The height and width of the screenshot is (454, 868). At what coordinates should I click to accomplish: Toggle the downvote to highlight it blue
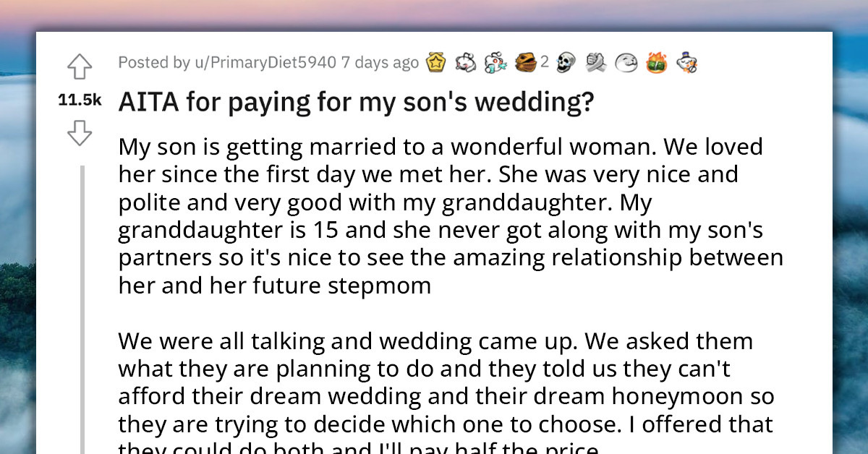[80, 134]
